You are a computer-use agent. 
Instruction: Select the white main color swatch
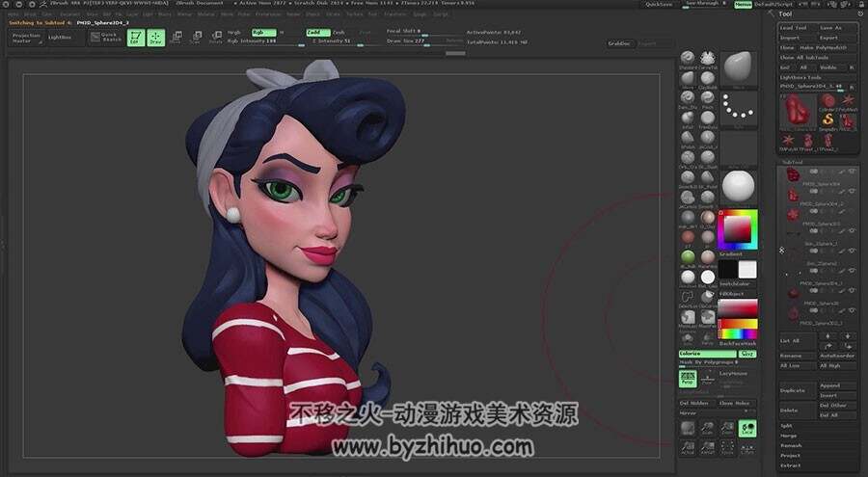point(747,270)
